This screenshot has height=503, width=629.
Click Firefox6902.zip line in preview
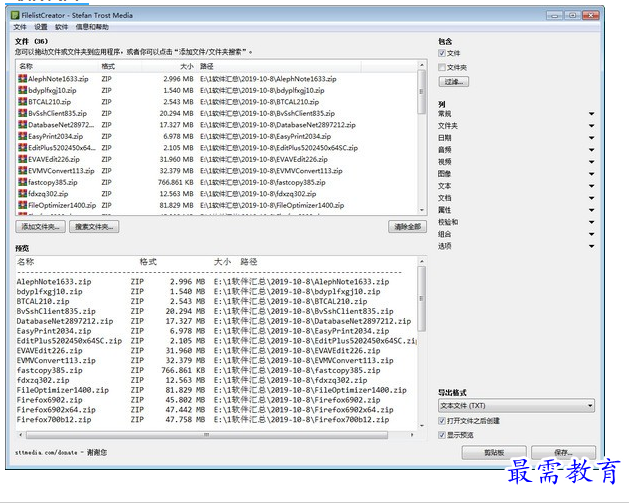(198, 400)
